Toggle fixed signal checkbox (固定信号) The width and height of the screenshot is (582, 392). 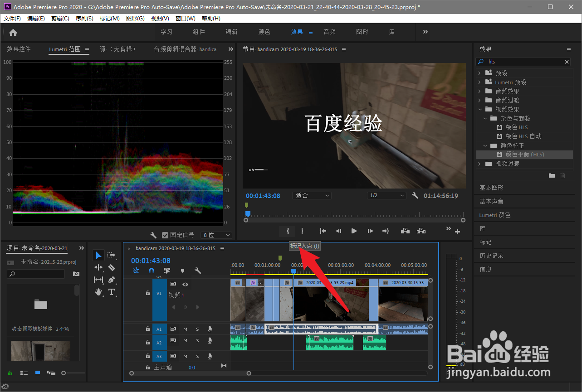click(x=165, y=235)
